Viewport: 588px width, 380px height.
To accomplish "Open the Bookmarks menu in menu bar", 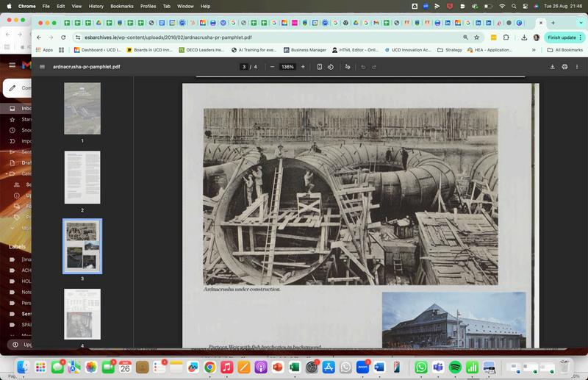I will point(122,6).
